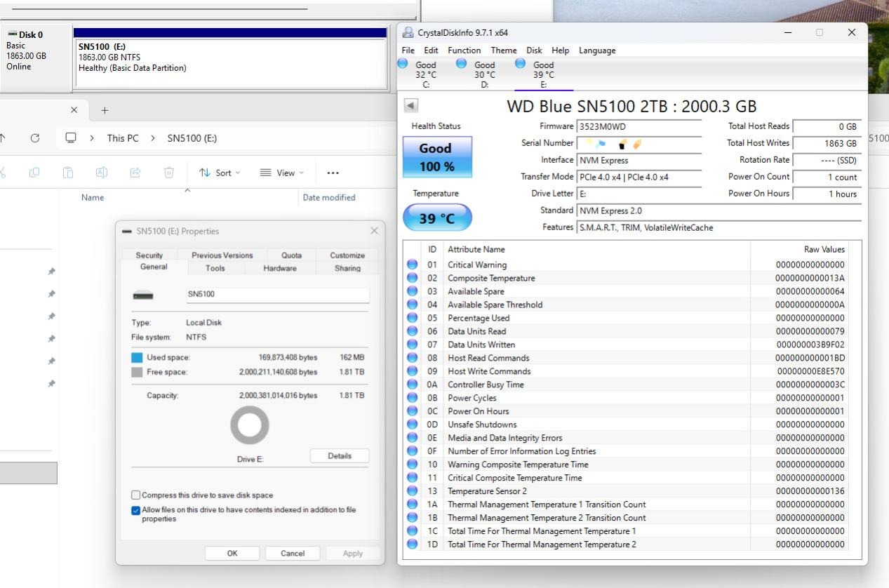
Task: Open the Function menu in CrystalDiskInfo
Action: 464,50
